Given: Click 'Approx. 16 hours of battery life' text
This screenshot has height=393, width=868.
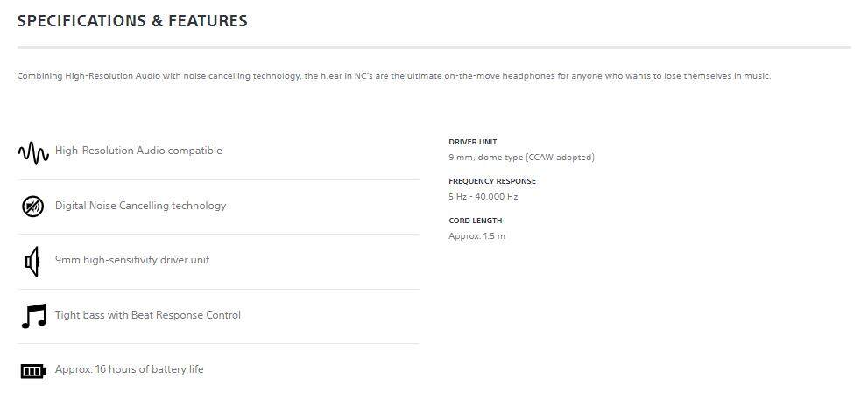Looking at the screenshot, I should pos(129,369).
